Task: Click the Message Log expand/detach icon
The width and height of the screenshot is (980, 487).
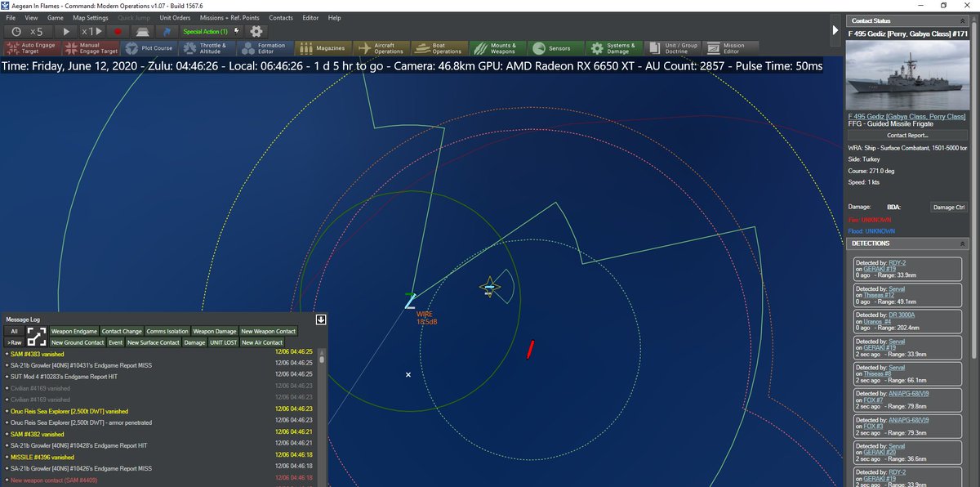Action: click(37, 336)
